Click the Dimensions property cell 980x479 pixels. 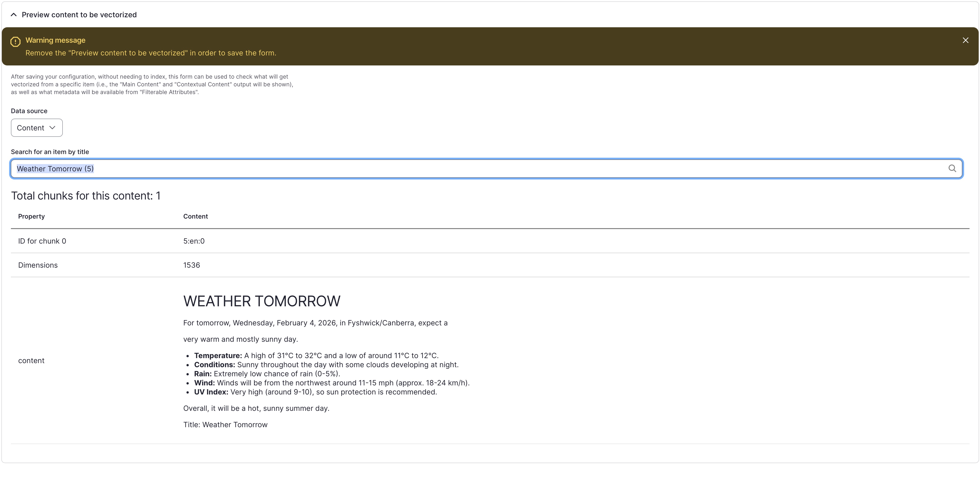(x=38, y=265)
